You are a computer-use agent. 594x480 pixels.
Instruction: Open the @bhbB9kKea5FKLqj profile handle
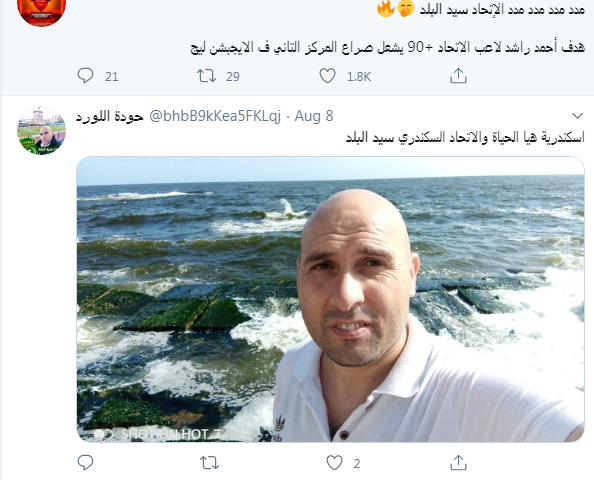click(x=215, y=116)
